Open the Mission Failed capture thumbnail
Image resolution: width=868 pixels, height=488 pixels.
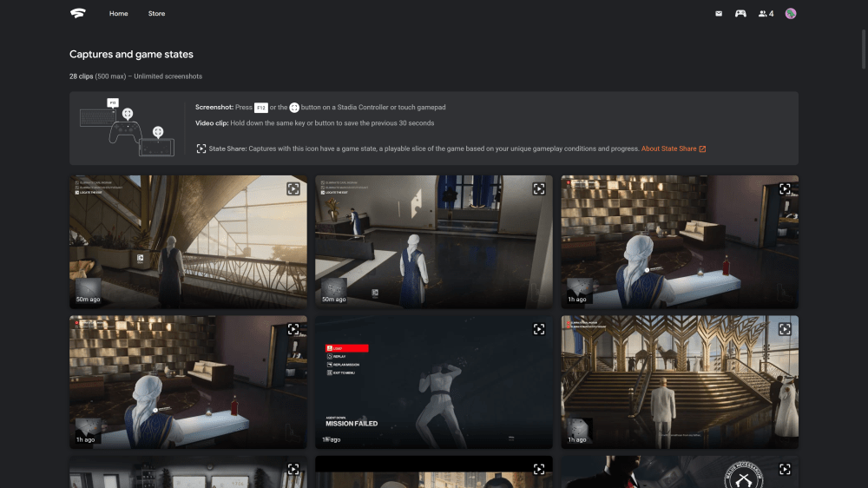click(x=433, y=382)
